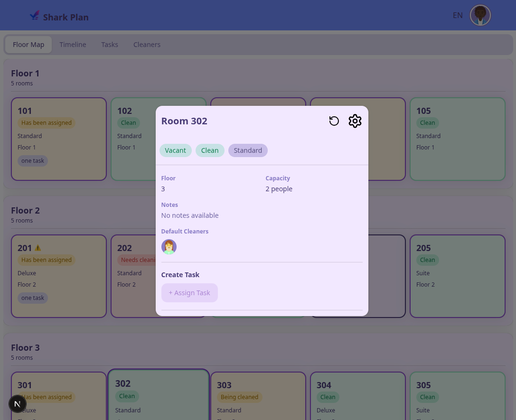Switch to the Timeline tab
The image size is (516, 420).
73,45
